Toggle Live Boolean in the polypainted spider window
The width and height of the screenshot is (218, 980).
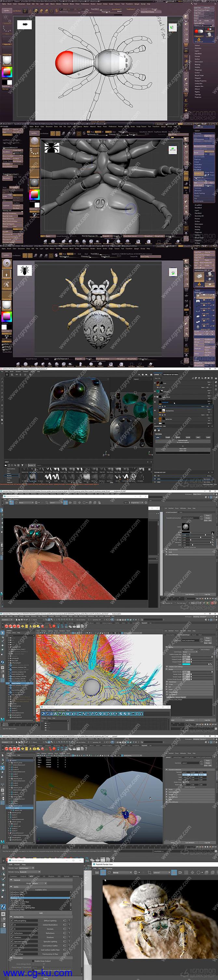click(x=17, y=256)
